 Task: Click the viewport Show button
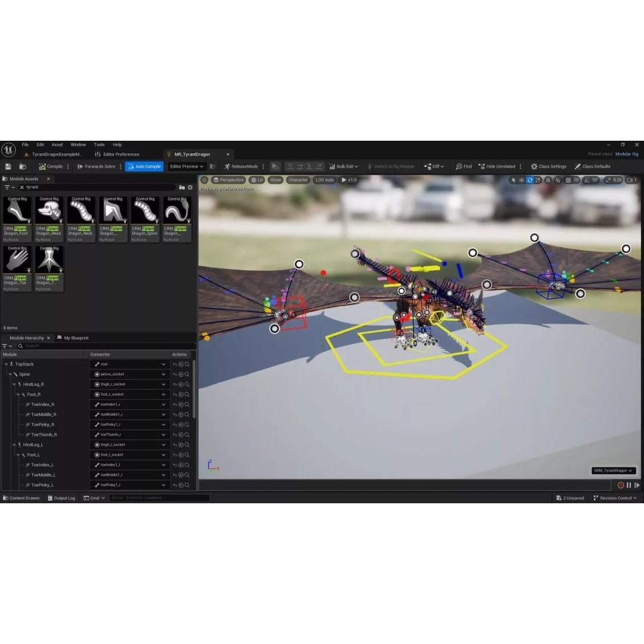tap(275, 180)
